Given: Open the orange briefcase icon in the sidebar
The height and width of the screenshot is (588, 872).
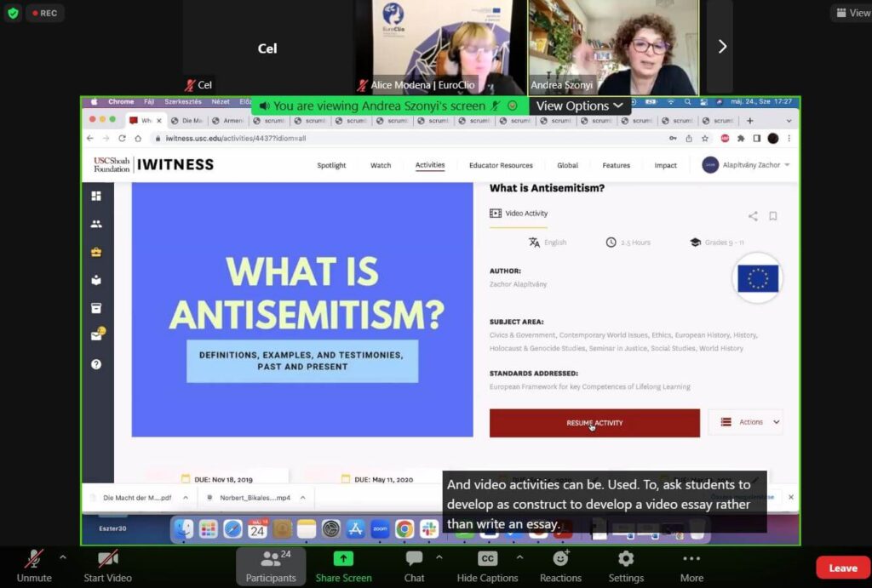Looking at the screenshot, I should pyautogui.click(x=96, y=252).
